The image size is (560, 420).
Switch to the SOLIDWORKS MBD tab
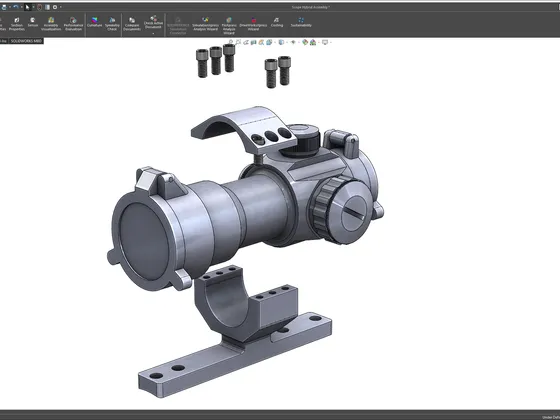click(26, 41)
